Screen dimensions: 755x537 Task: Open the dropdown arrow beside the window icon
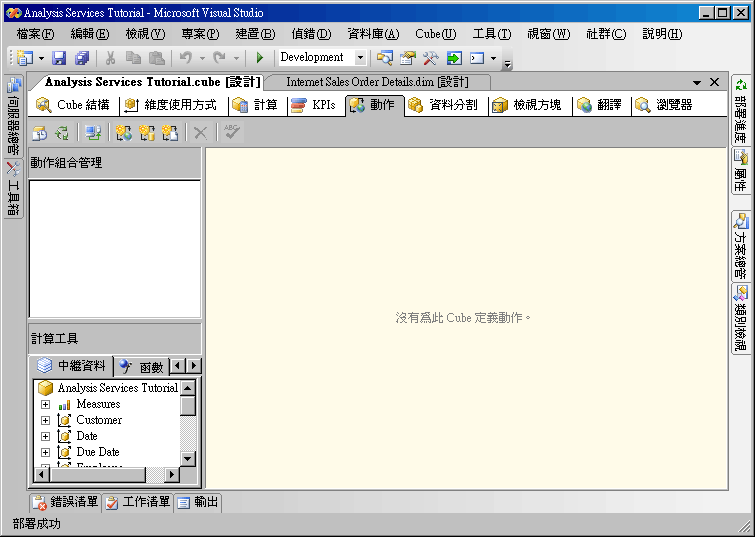pyautogui.click(x=493, y=59)
